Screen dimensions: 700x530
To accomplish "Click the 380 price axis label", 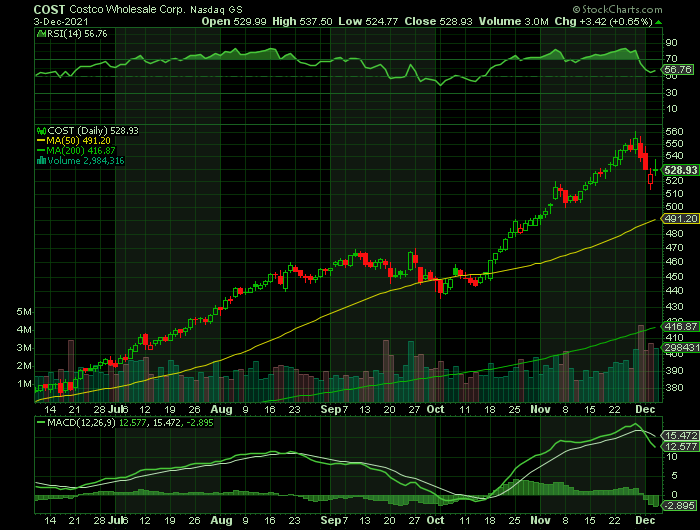I will tap(674, 388).
